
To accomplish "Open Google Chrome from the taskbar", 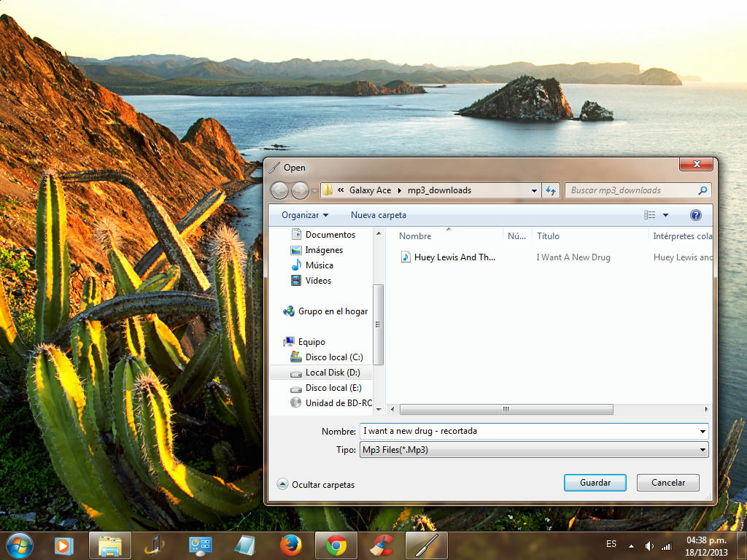I will coord(336,545).
